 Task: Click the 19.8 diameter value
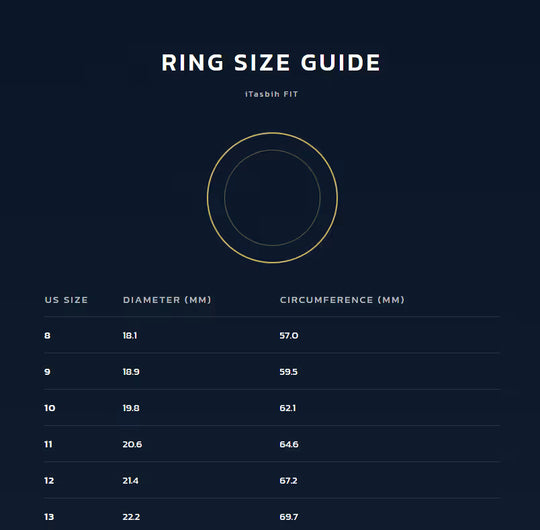click(131, 408)
